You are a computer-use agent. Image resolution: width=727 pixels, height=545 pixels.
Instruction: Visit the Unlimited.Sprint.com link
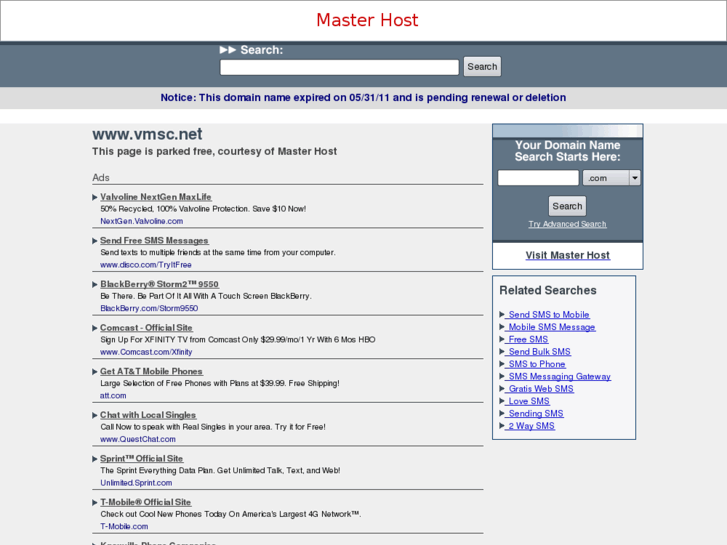136,483
